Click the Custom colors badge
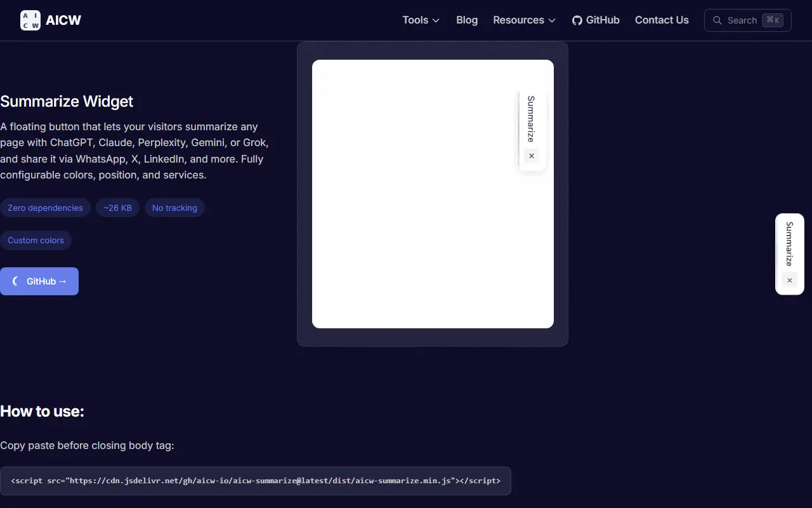Screen dimensions: 812x508 click(x=36, y=241)
